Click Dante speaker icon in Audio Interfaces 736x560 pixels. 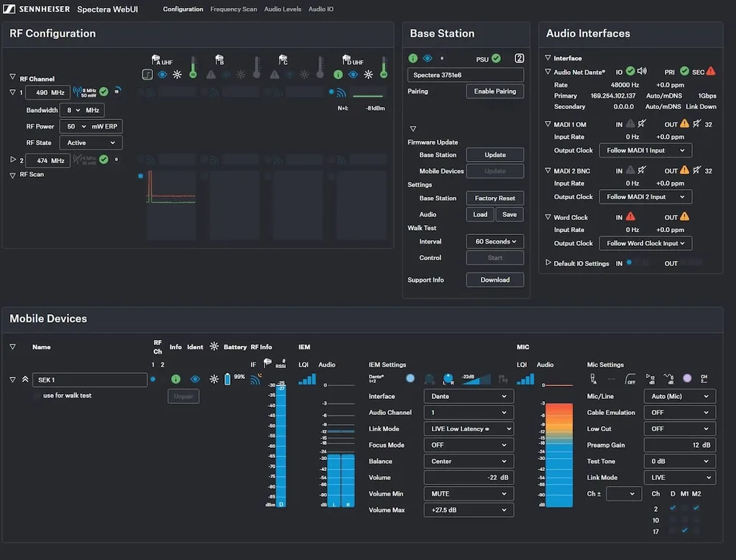pyautogui.click(x=642, y=71)
